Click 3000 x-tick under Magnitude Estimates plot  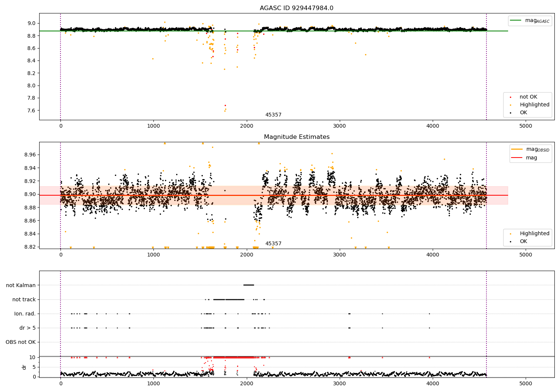pyautogui.click(x=340, y=255)
